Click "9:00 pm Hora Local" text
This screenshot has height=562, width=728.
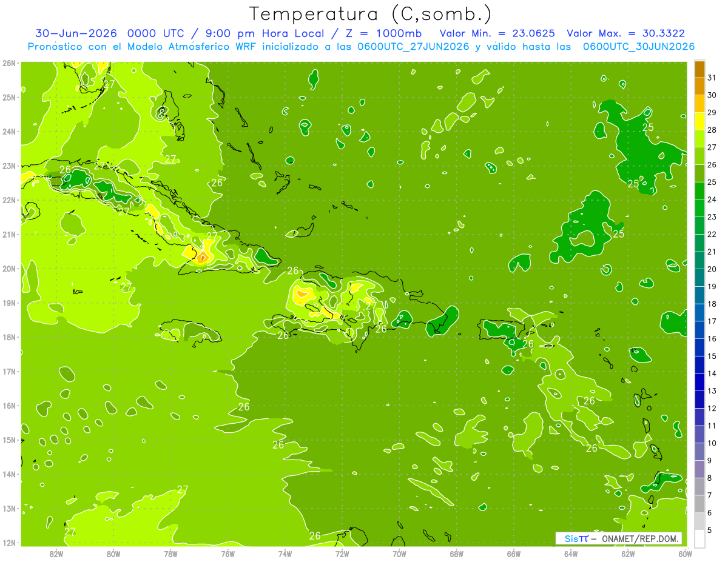pyautogui.click(x=263, y=33)
